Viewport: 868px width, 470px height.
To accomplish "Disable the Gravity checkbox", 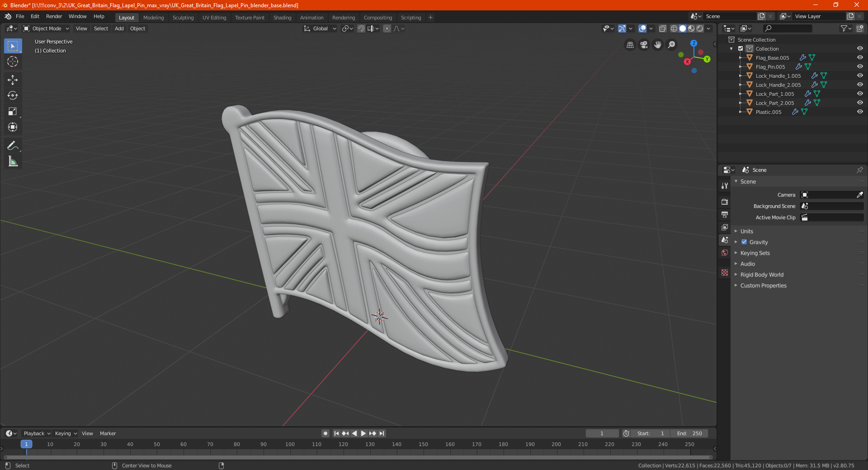I will point(744,242).
